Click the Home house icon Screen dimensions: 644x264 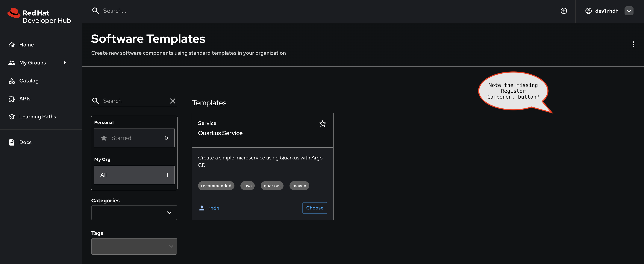(12, 45)
